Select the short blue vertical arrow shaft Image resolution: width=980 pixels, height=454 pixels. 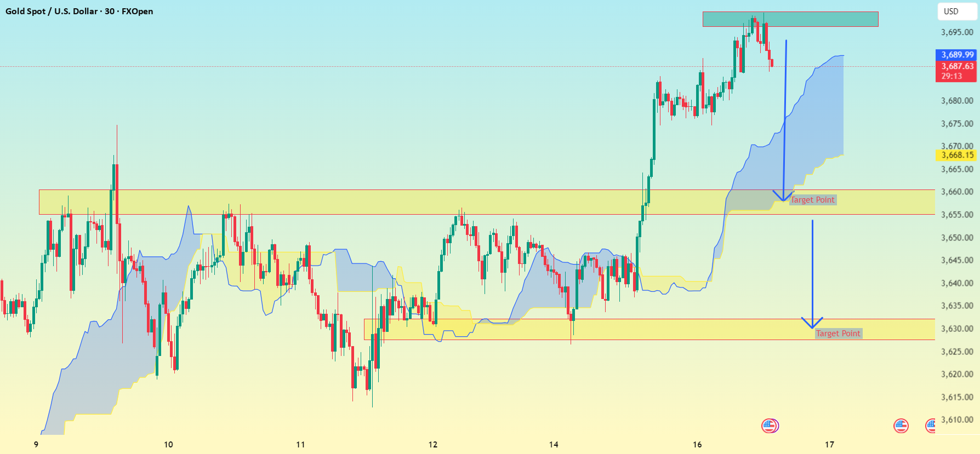pos(812,271)
